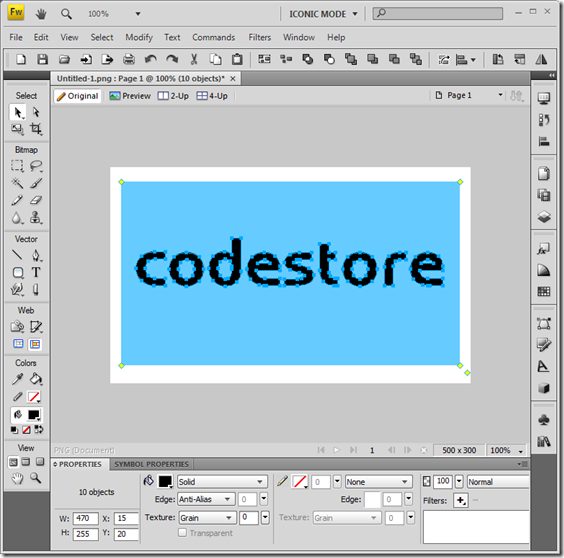The width and height of the screenshot is (564, 558).
Task: Select the Rectangle vector tool
Action: click(x=18, y=272)
